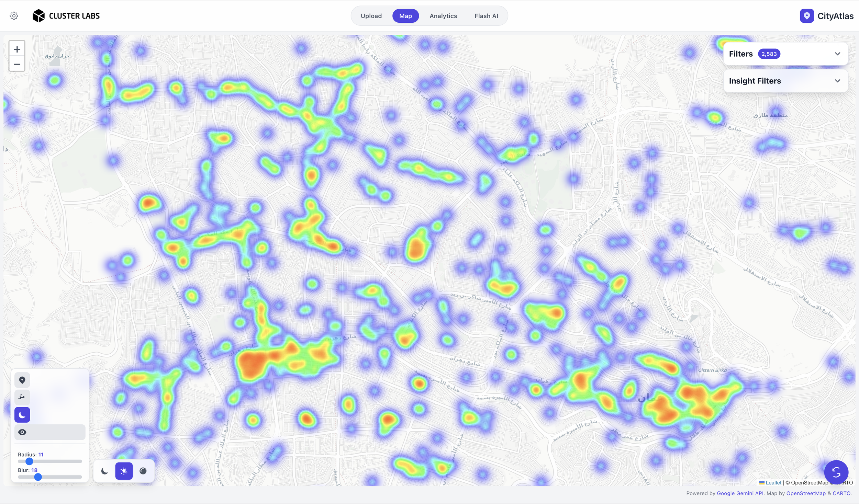Click the Cluster Labs cube logo

[38, 16]
